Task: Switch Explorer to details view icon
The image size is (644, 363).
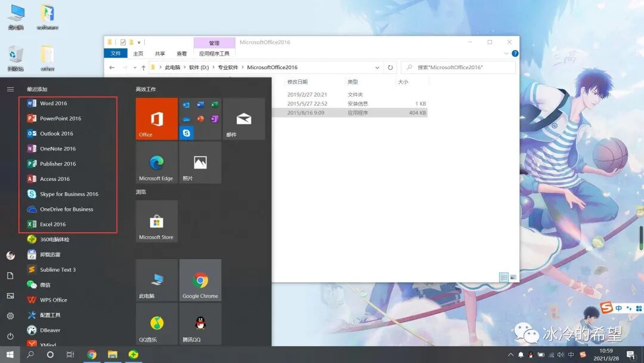Action: (x=503, y=278)
